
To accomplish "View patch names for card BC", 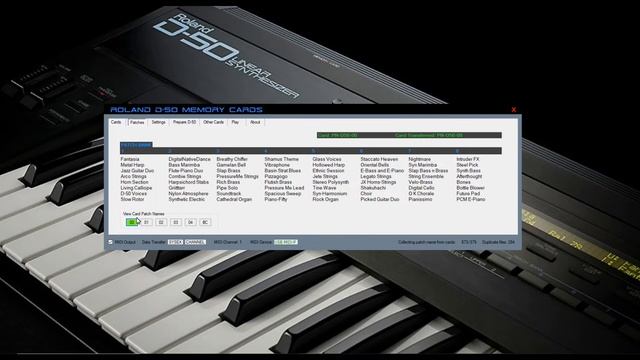I will click(205, 222).
